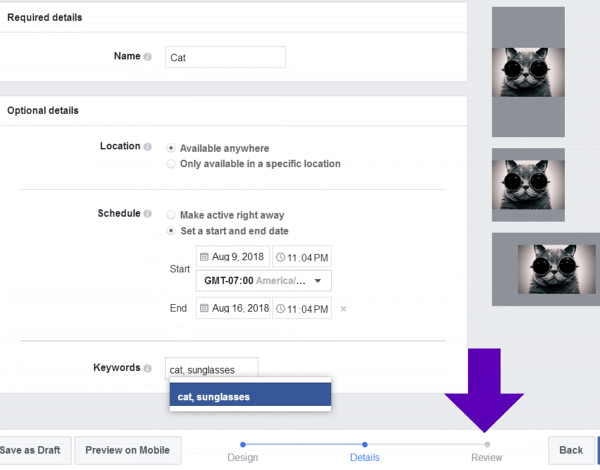This screenshot has width=600, height=470.
Task: Pick the cat, sunglasses suggestion
Action: click(250, 396)
